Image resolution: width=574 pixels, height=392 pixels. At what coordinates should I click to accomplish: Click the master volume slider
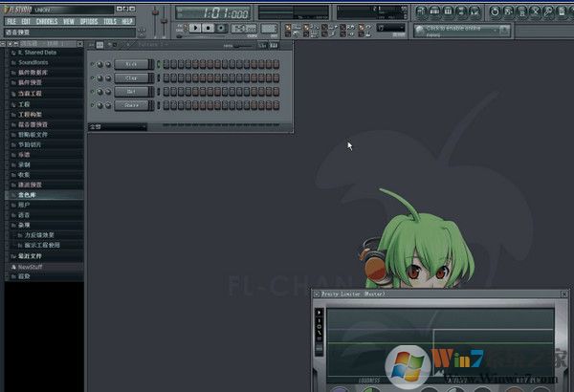click(156, 22)
